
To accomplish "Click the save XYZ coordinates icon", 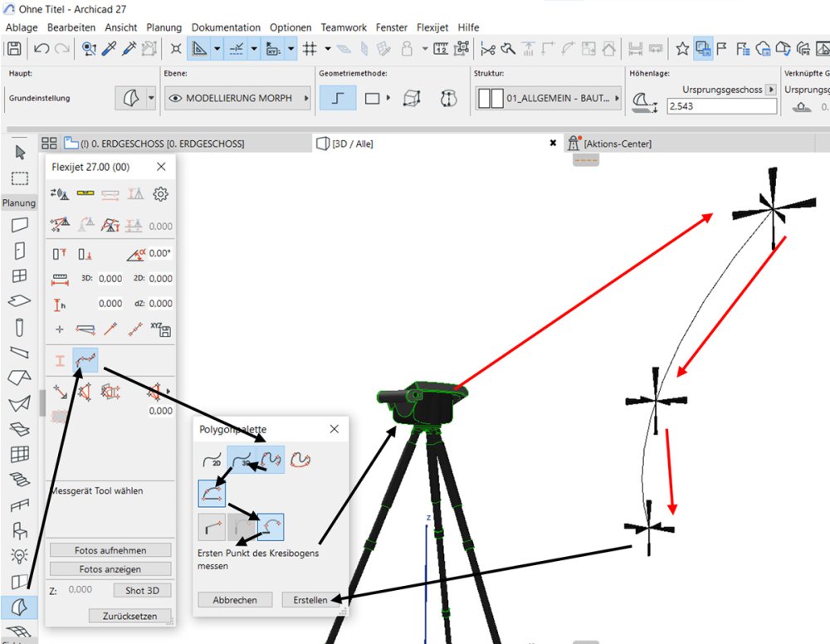I will [160, 329].
